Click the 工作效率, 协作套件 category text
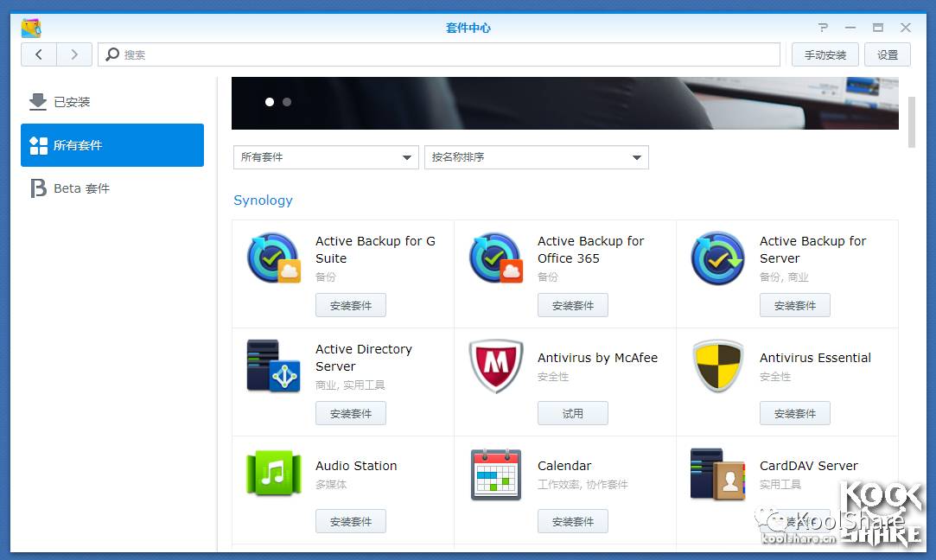Viewport: 936px width, 560px height. (583, 484)
